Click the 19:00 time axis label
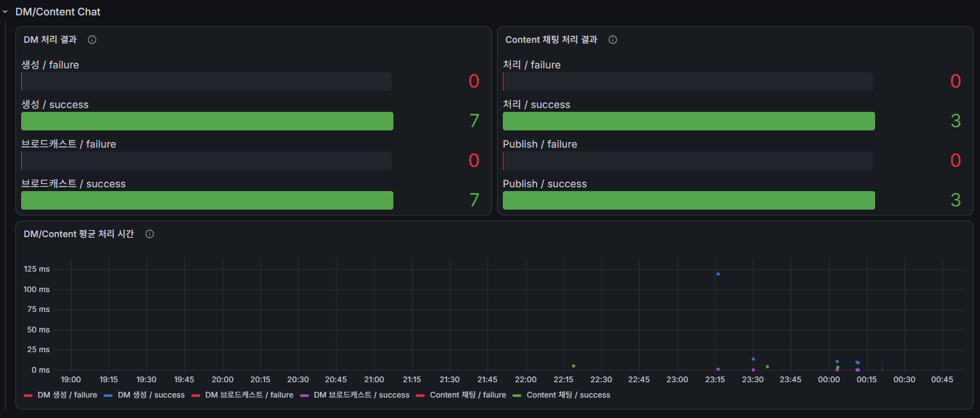980x418 pixels. click(x=71, y=380)
